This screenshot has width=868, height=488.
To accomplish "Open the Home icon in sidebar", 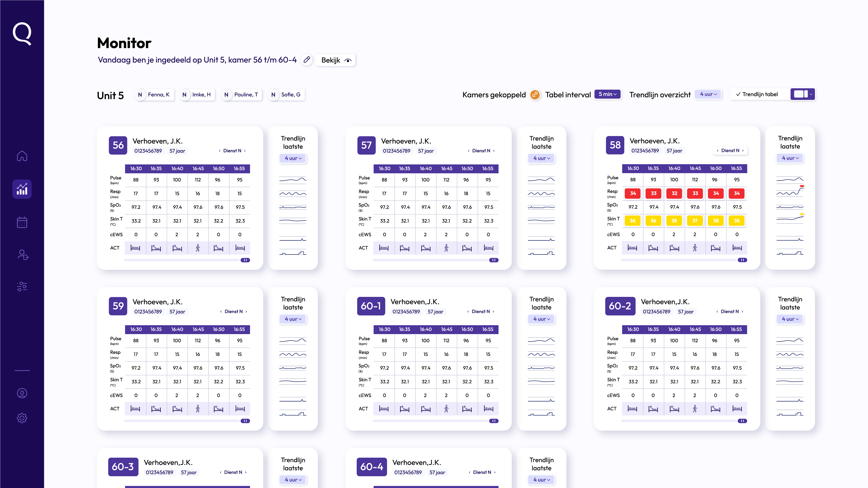I will coord(22,156).
